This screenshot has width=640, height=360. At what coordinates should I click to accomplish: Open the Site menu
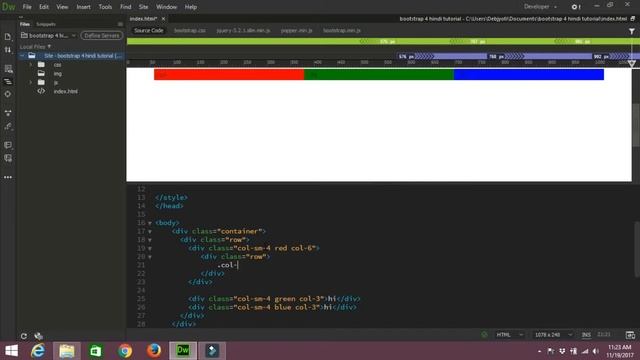pos(143,7)
